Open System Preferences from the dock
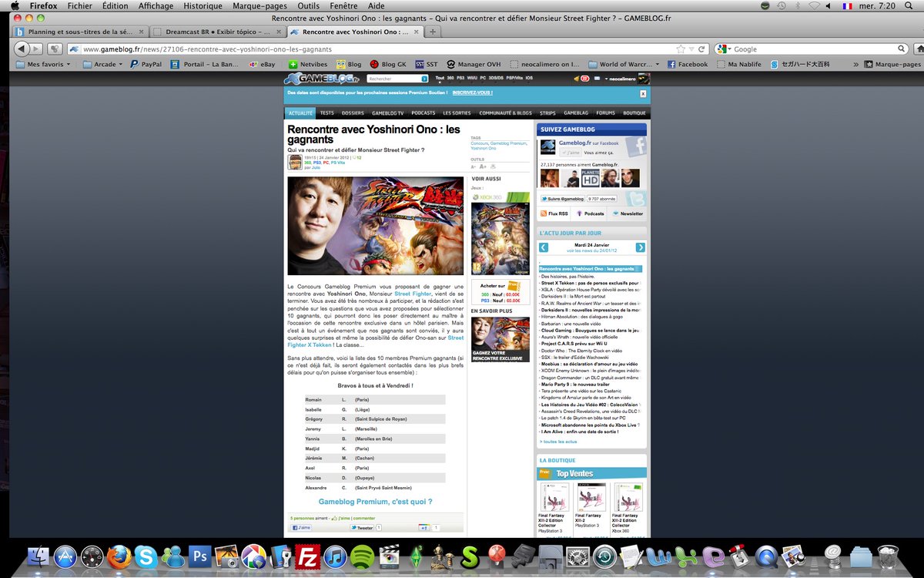This screenshot has height=578, width=924. tap(577, 556)
